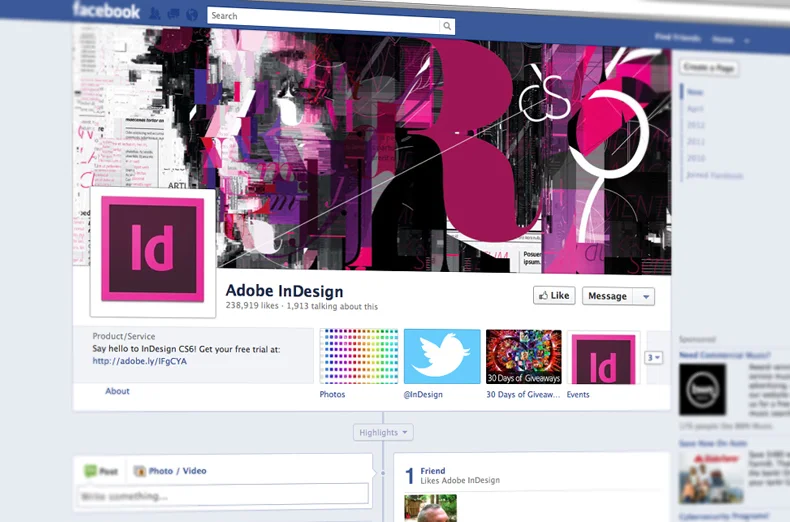Jump to 2011 on the timeline
Screen dimensions: 790x522
pyautogui.click(x=696, y=142)
